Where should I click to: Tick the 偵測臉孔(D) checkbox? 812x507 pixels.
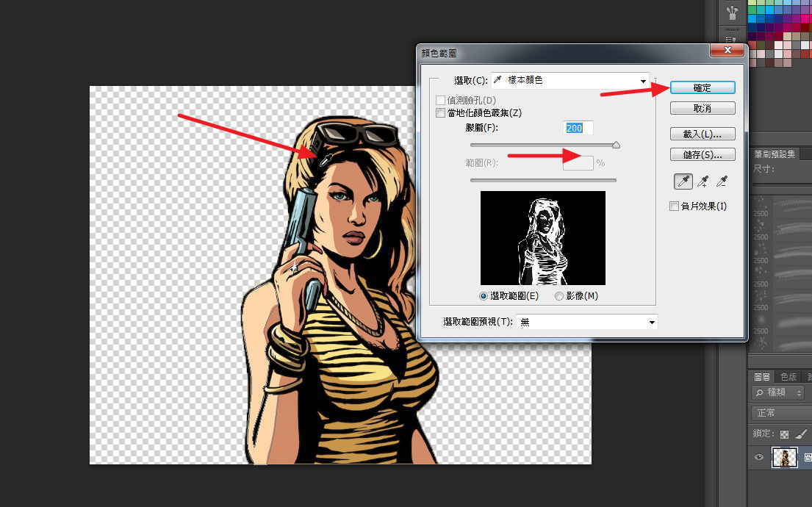(441, 100)
